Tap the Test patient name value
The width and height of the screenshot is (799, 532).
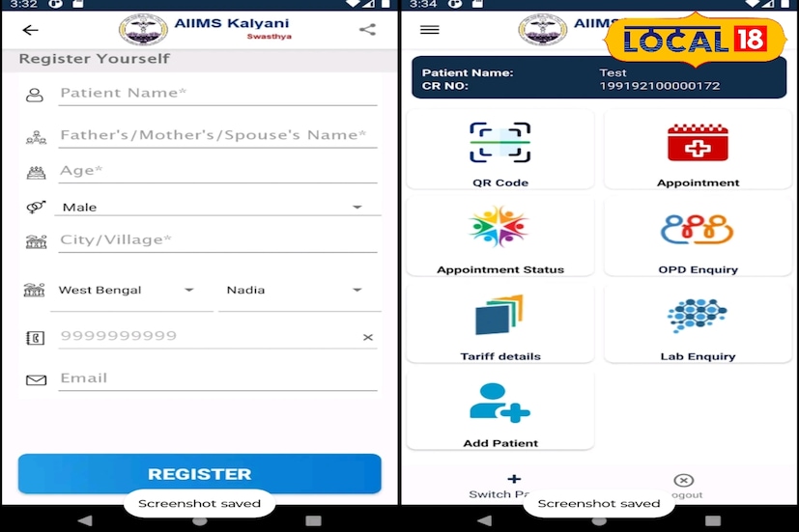pyautogui.click(x=613, y=72)
